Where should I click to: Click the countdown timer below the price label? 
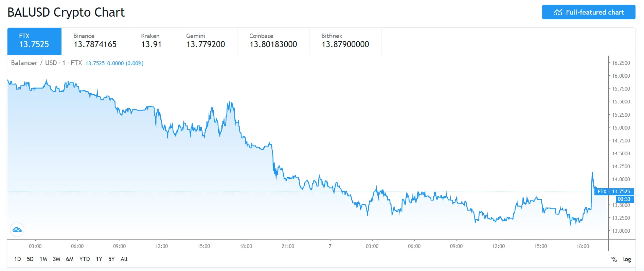[624, 199]
